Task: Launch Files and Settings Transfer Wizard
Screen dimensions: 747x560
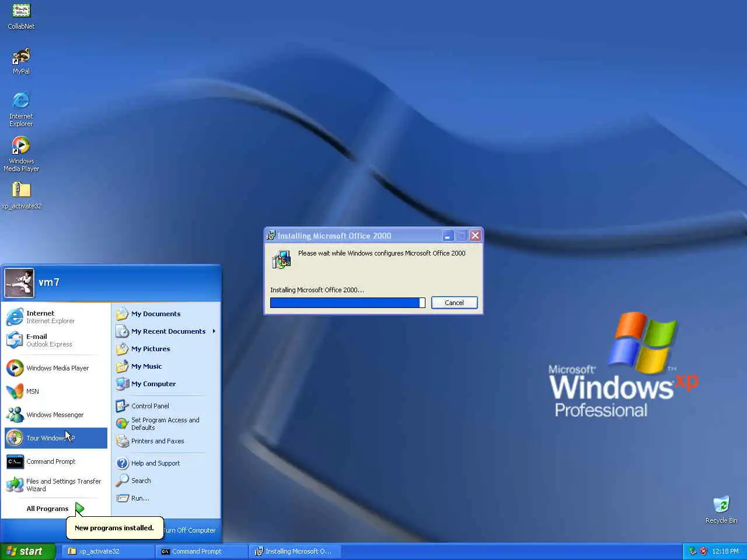Action: pos(56,485)
